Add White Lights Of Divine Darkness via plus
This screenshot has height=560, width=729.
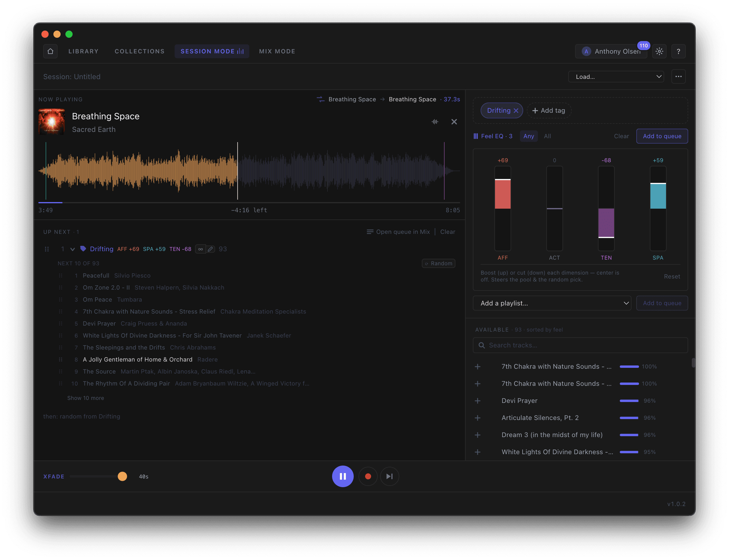tap(477, 452)
